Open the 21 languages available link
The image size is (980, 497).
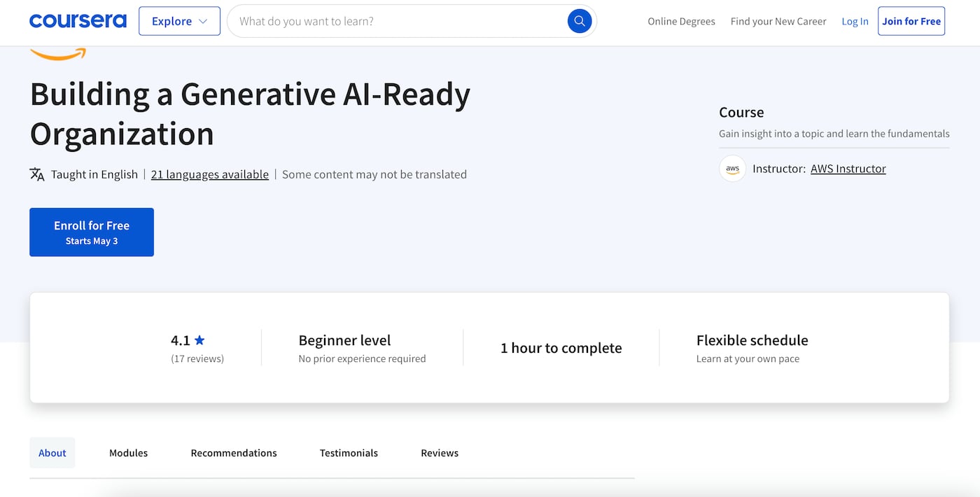click(x=209, y=174)
